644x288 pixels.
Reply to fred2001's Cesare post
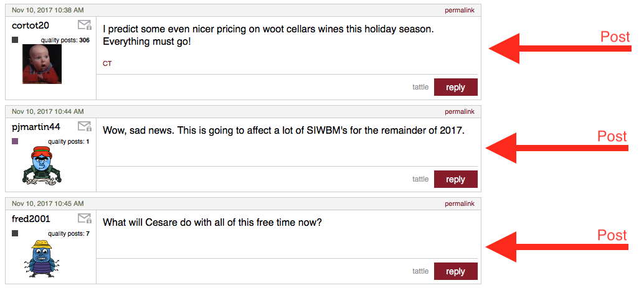[455, 271]
